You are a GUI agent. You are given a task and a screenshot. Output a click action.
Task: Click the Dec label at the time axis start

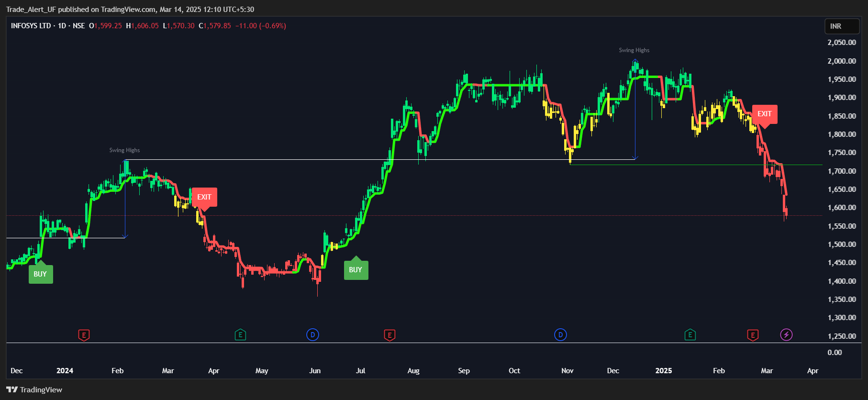17,371
